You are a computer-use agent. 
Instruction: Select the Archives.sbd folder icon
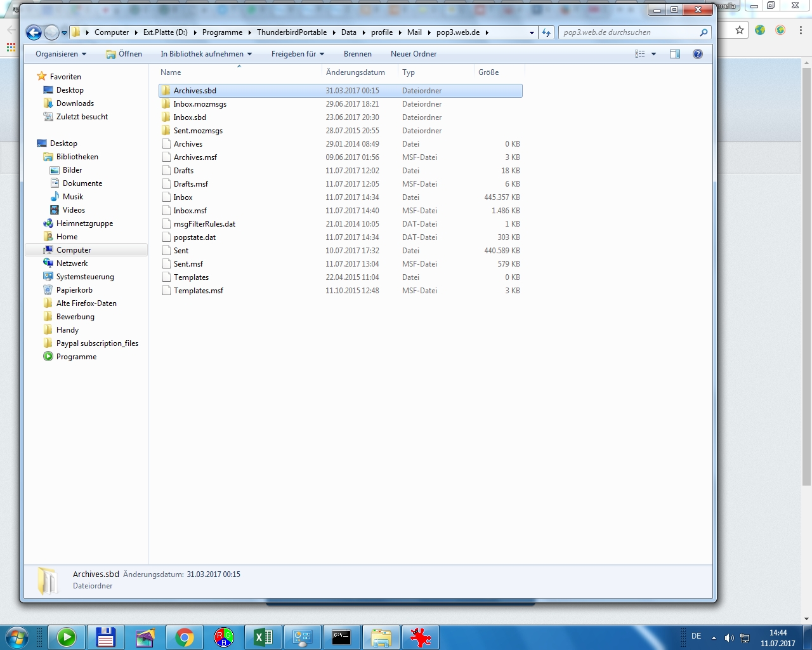pos(166,91)
